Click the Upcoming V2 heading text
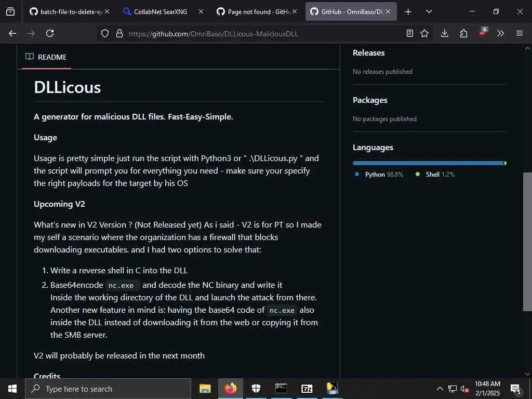This screenshot has width=532, height=399. point(59,204)
